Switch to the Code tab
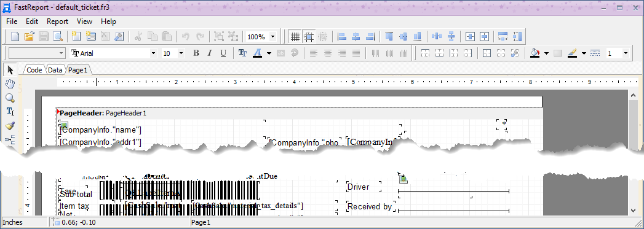The width and height of the screenshot is (644, 229). 34,70
